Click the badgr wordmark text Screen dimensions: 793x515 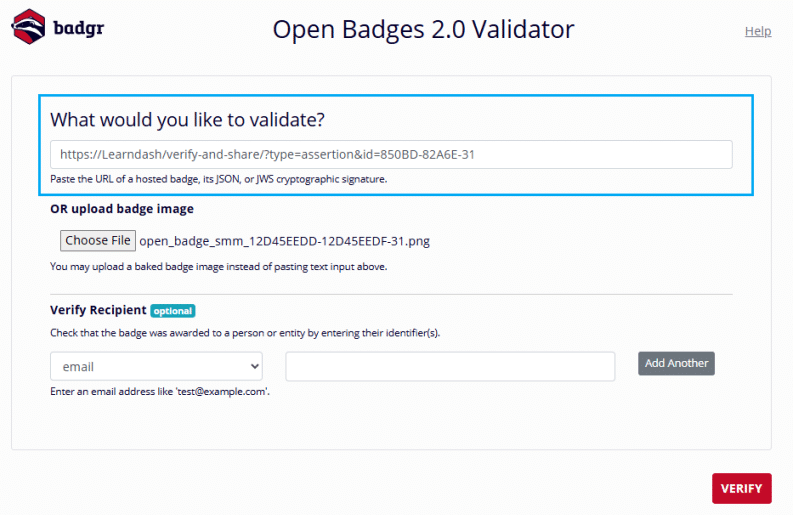pos(79,28)
